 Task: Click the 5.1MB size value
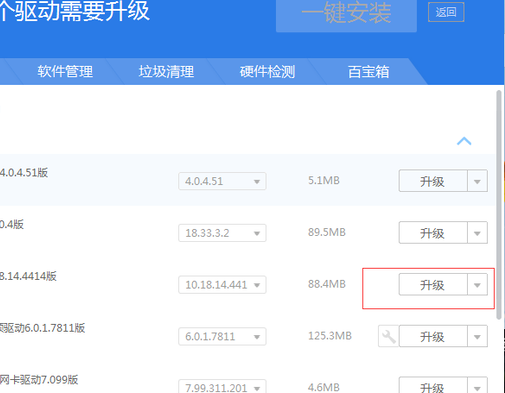click(x=324, y=180)
